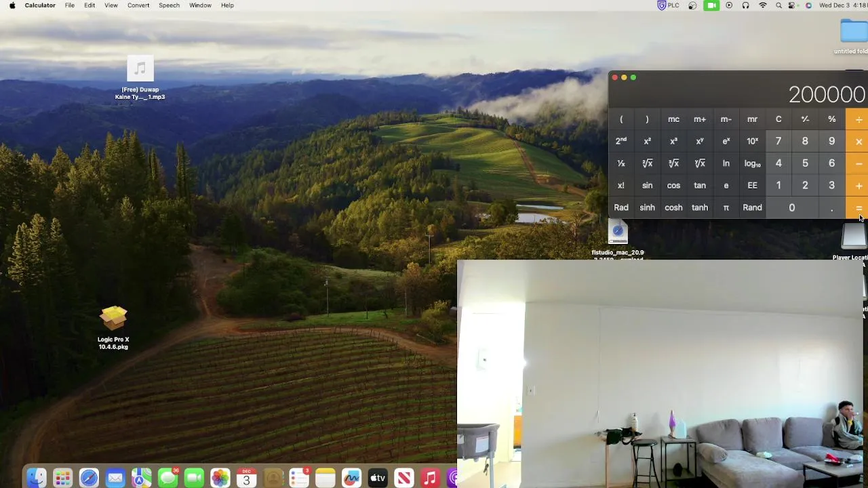Click the date and time in menu bar
The height and width of the screenshot is (488, 868).
click(x=844, y=5)
